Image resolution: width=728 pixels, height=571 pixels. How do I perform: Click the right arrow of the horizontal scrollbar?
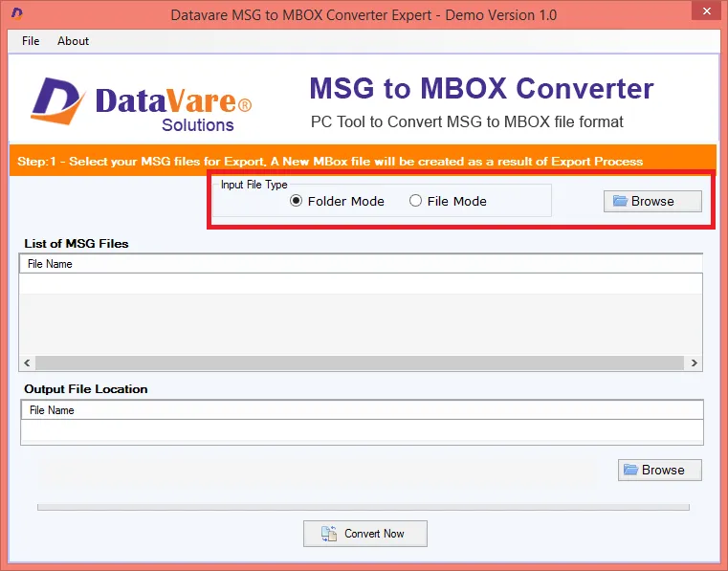coord(695,362)
